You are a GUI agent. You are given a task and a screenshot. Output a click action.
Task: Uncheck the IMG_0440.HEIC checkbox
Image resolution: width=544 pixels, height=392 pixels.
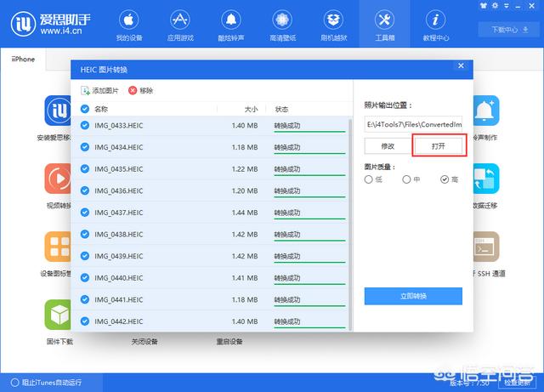tap(84, 278)
